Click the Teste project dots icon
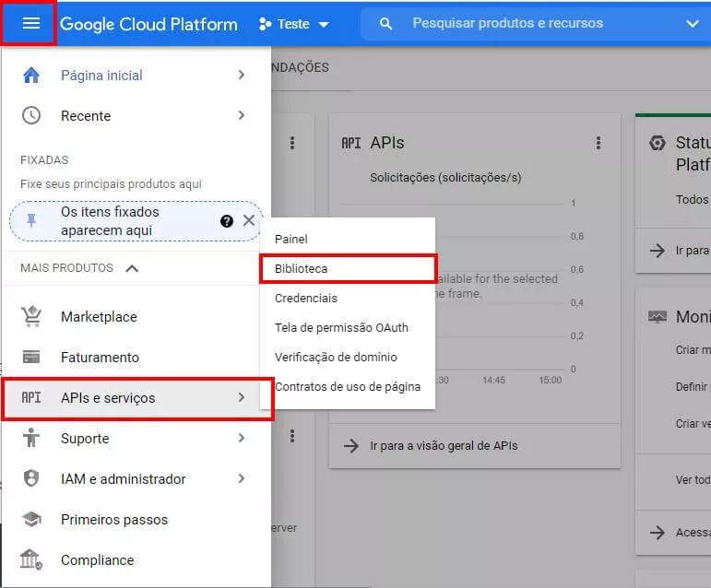The width and height of the screenshot is (711, 588). pos(265,24)
